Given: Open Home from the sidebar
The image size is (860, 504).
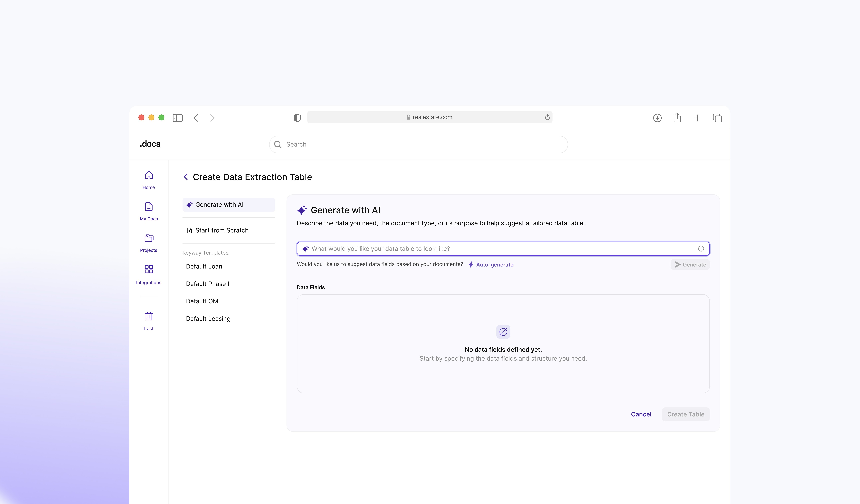Looking at the screenshot, I should (148, 180).
